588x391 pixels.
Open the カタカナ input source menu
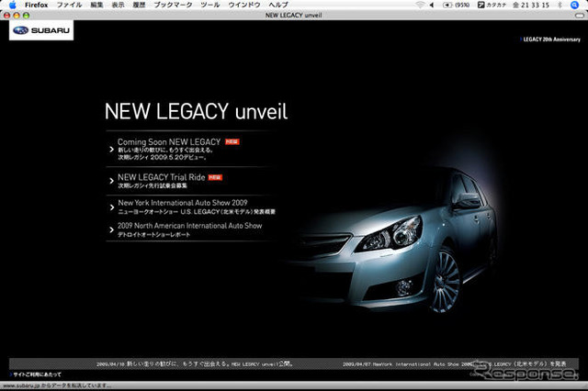pos(492,5)
